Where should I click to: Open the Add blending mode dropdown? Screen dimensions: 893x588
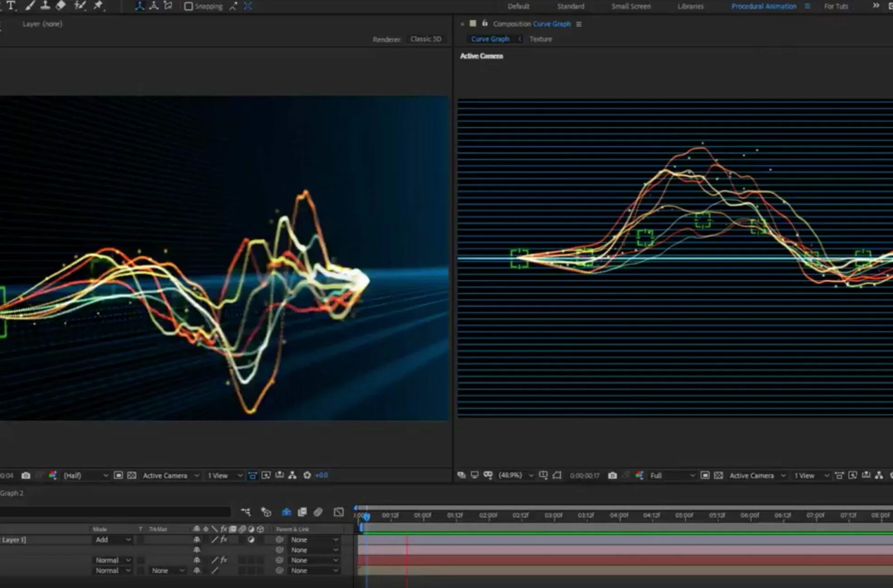(113, 540)
